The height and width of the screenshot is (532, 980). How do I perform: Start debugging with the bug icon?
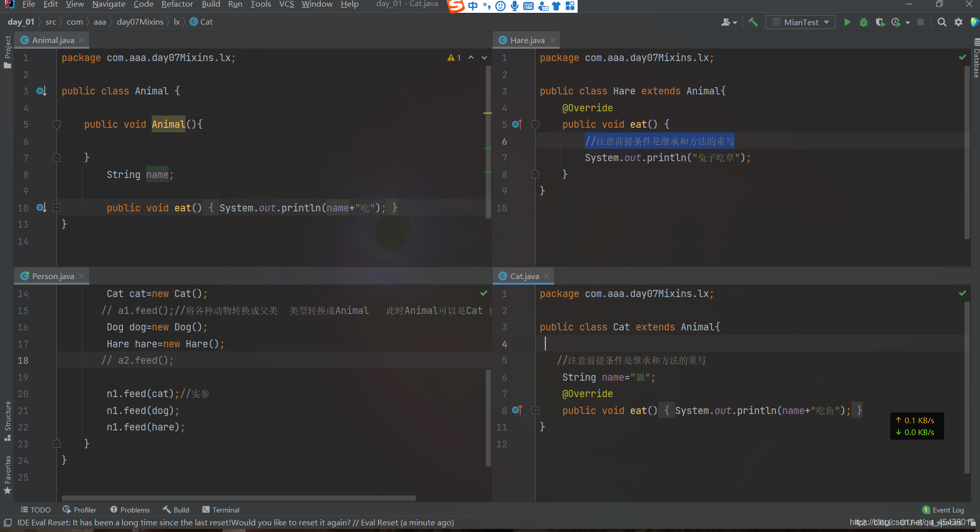point(864,22)
